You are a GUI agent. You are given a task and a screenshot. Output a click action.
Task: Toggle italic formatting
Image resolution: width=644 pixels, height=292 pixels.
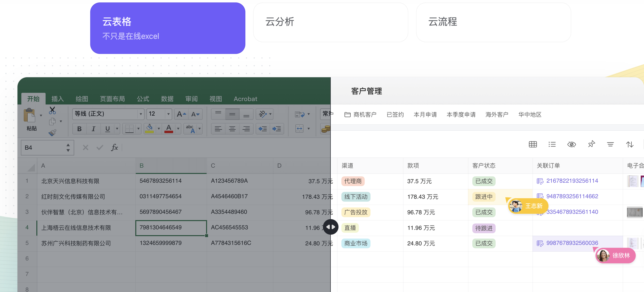coord(93,129)
